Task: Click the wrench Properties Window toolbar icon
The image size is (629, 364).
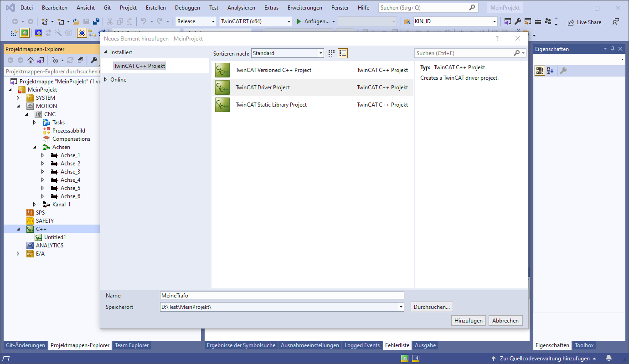Action: [x=518, y=21]
